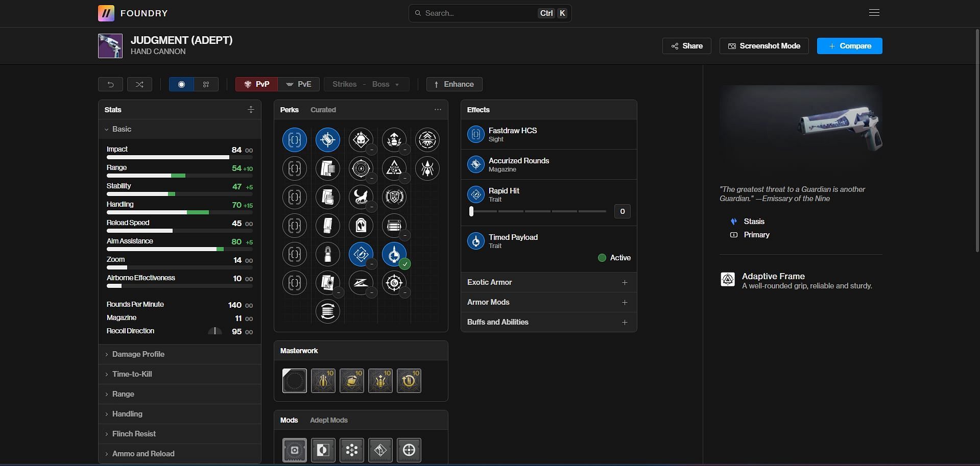Select the first empty mod slot

click(x=295, y=450)
